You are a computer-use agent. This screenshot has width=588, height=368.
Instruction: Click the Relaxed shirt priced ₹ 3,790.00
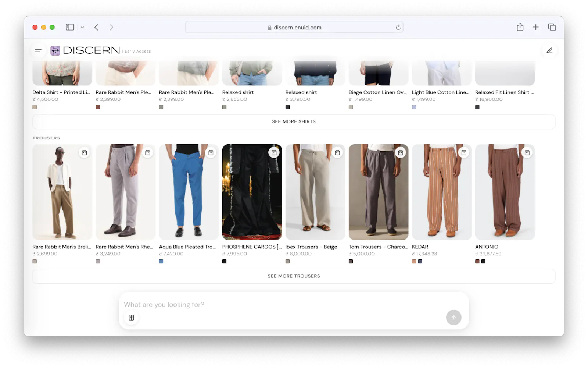click(x=301, y=92)
